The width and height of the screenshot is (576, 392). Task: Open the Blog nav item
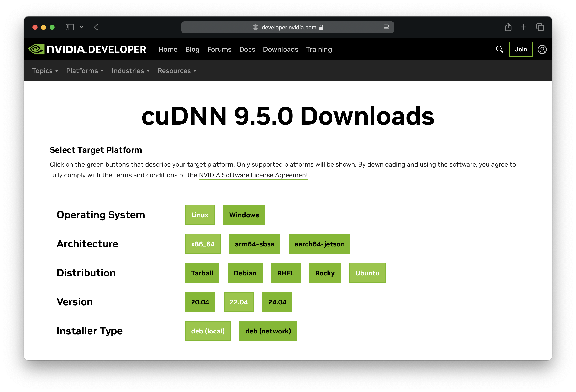point(192,49)
